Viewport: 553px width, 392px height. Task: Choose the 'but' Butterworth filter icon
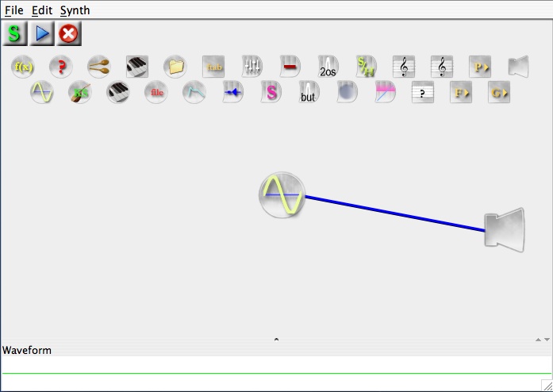point(309,93)
